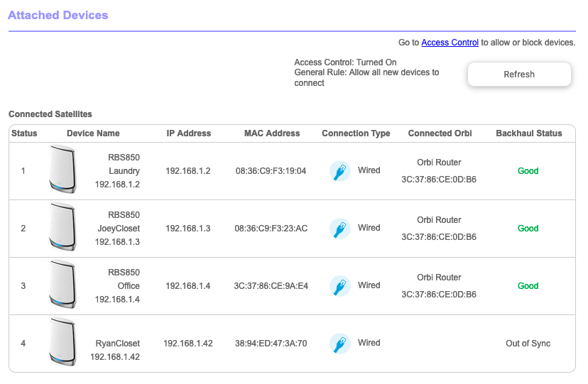Click the Attached Devices page heading
This screenshot has height=384, width=588.
click(58, 15)
